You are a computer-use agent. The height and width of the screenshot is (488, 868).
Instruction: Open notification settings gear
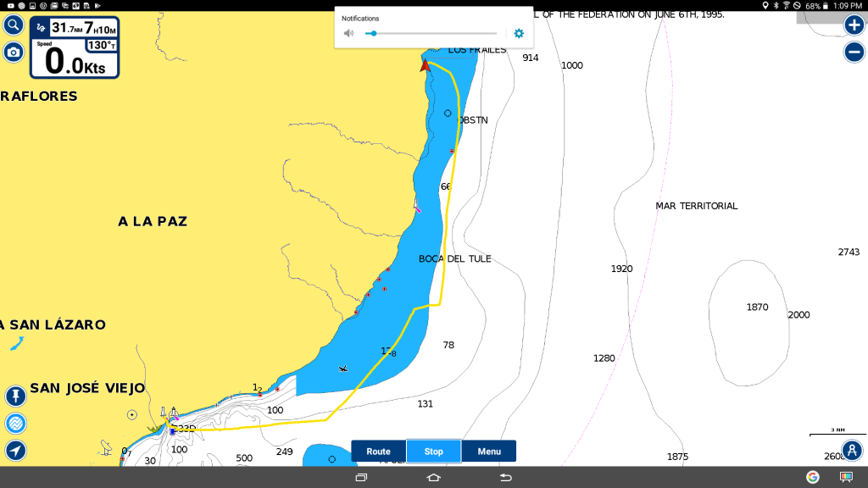519,34
